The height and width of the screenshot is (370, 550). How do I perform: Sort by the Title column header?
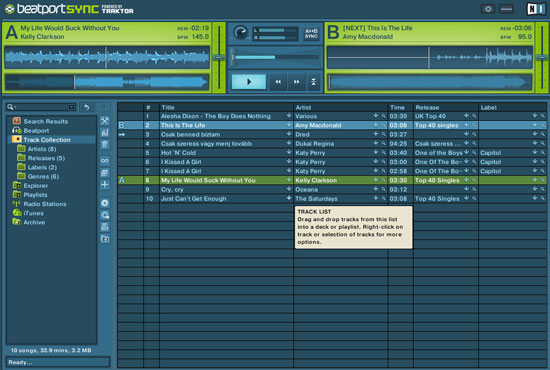coord(226,107)
